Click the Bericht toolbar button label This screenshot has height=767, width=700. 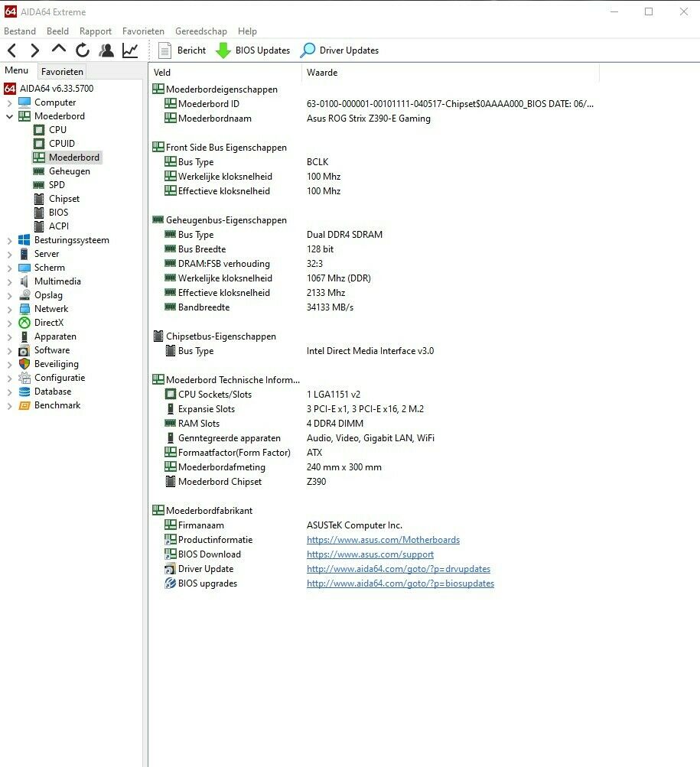(191, 50)
